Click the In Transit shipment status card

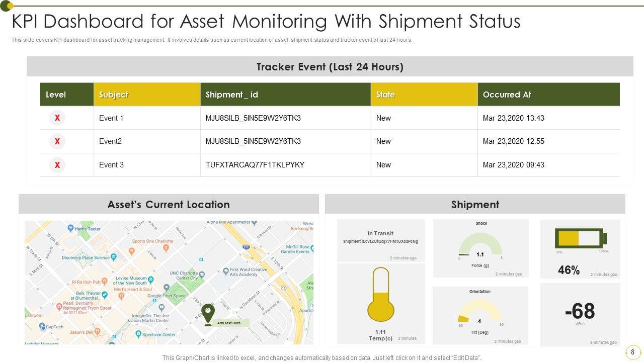(380, 240)
